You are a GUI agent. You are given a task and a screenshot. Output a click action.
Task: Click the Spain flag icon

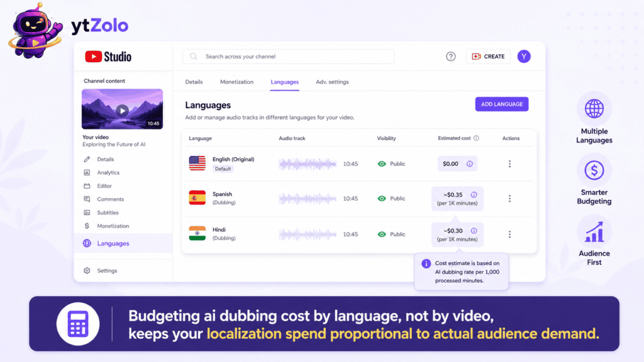(197, 198)
